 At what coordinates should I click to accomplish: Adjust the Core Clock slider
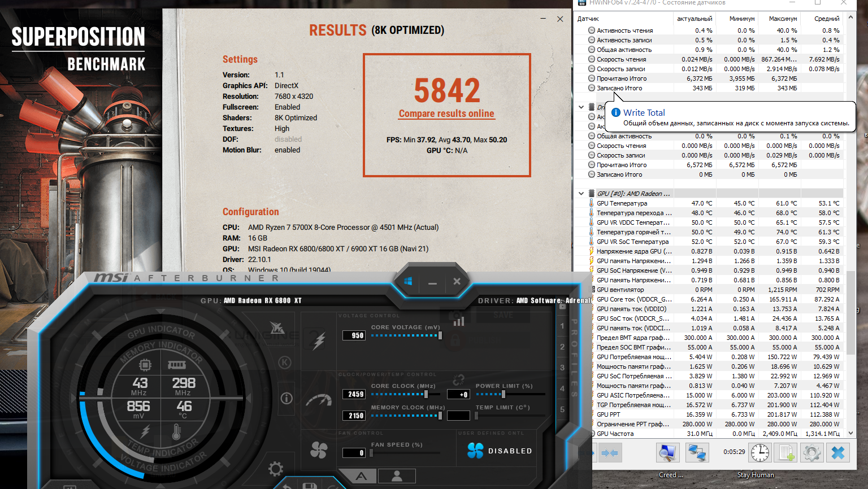point(406,394)
